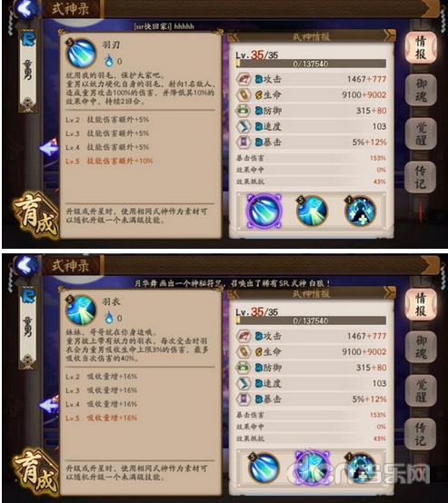Screen dimensions: 448x503
Task: Click the experience bar 0/137540 in top panel
Action: [311, 64]
